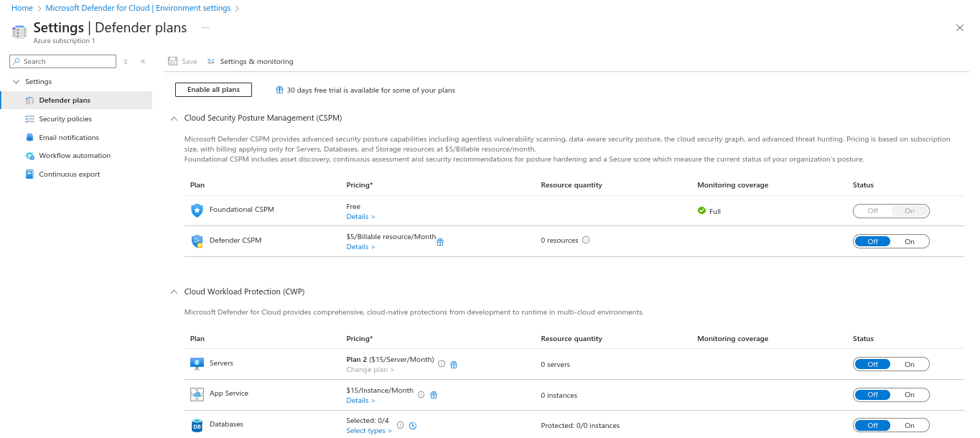Click the 'Protected: 0/0 instances' text
This screenshot has height=438, width=980.
(580, 426)
